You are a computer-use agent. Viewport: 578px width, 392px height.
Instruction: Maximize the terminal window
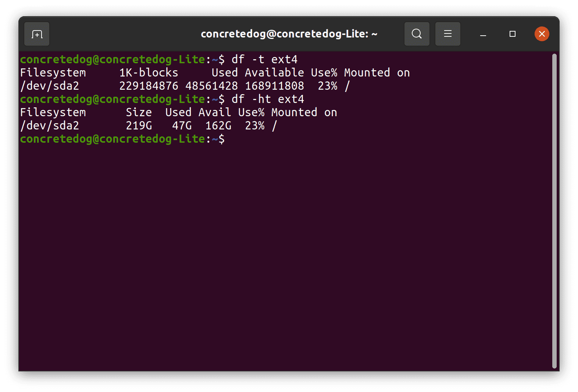[512, 34]
